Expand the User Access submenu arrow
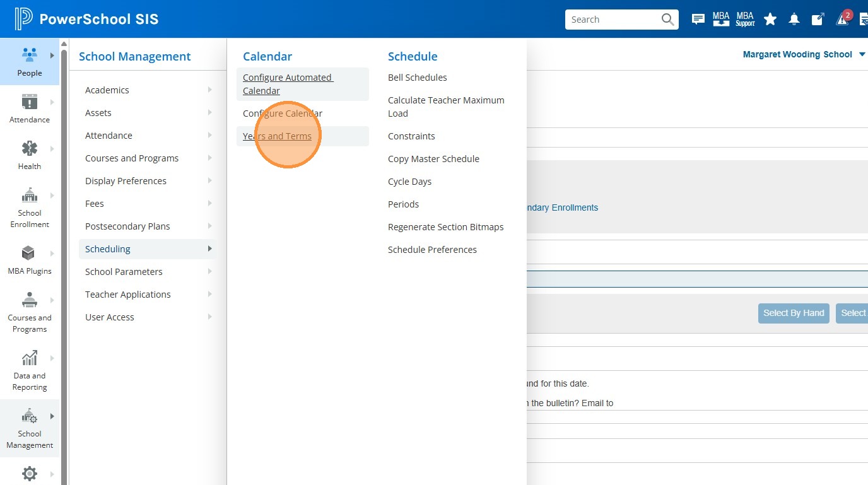 [209, 317]
